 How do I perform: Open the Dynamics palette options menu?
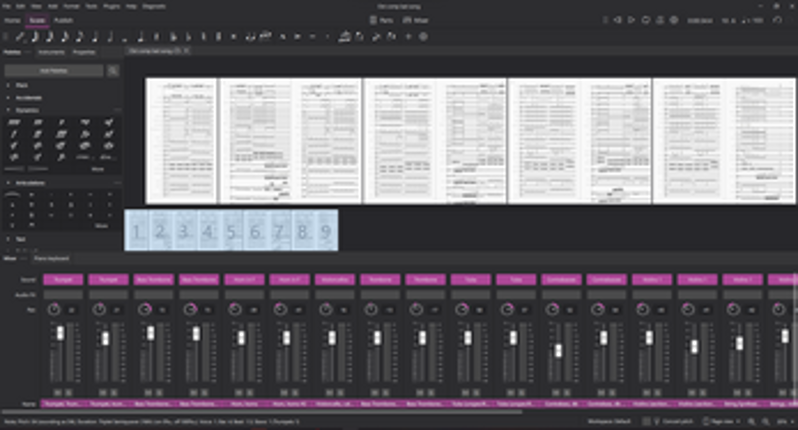[117, 110]
